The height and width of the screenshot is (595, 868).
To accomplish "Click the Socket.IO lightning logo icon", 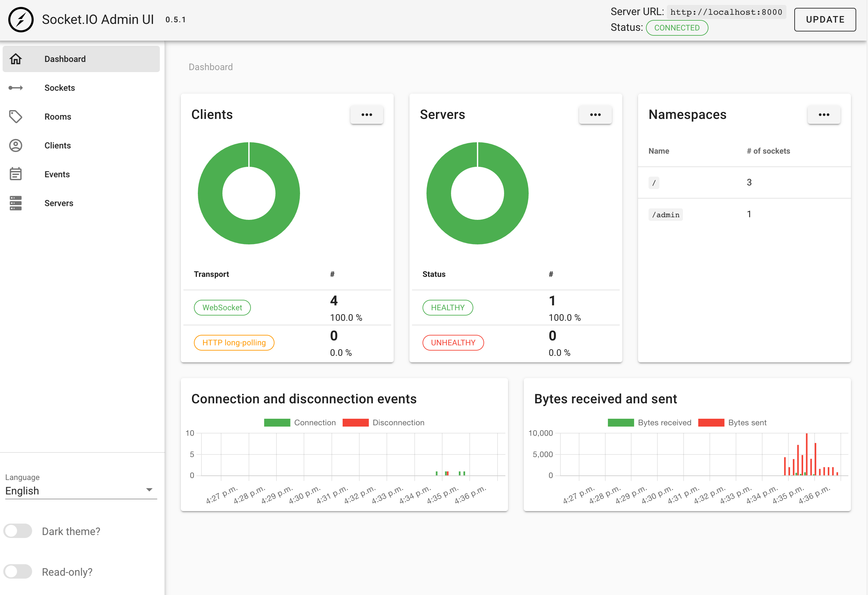I will [21, 20].
